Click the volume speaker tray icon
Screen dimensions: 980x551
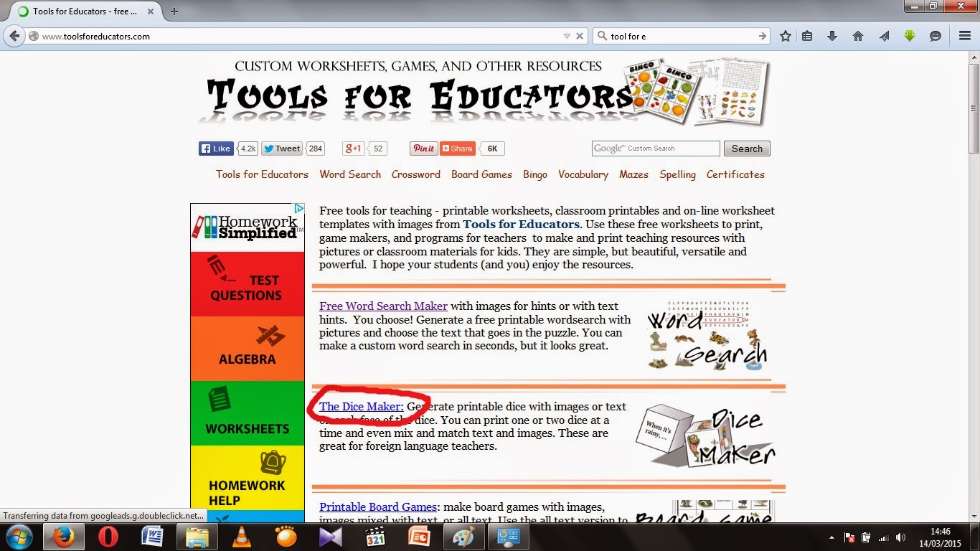pyautogui.click(x=900, y=537)
